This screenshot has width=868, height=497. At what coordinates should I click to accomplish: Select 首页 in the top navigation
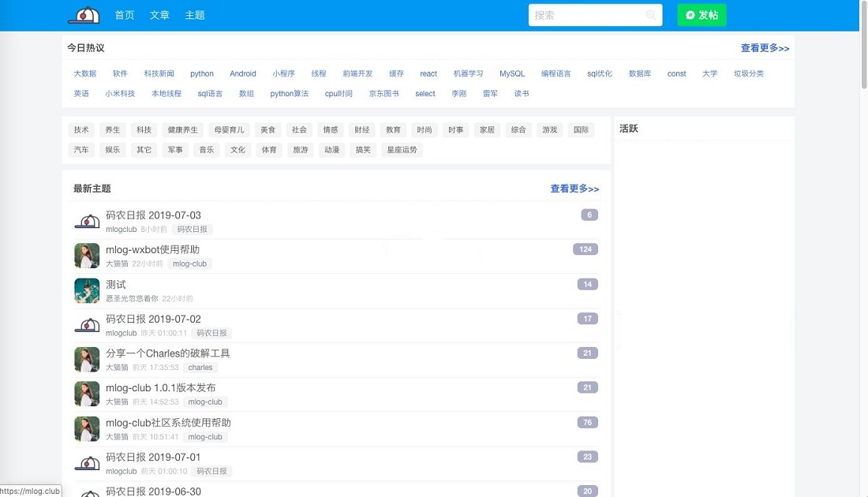(124, 14)
